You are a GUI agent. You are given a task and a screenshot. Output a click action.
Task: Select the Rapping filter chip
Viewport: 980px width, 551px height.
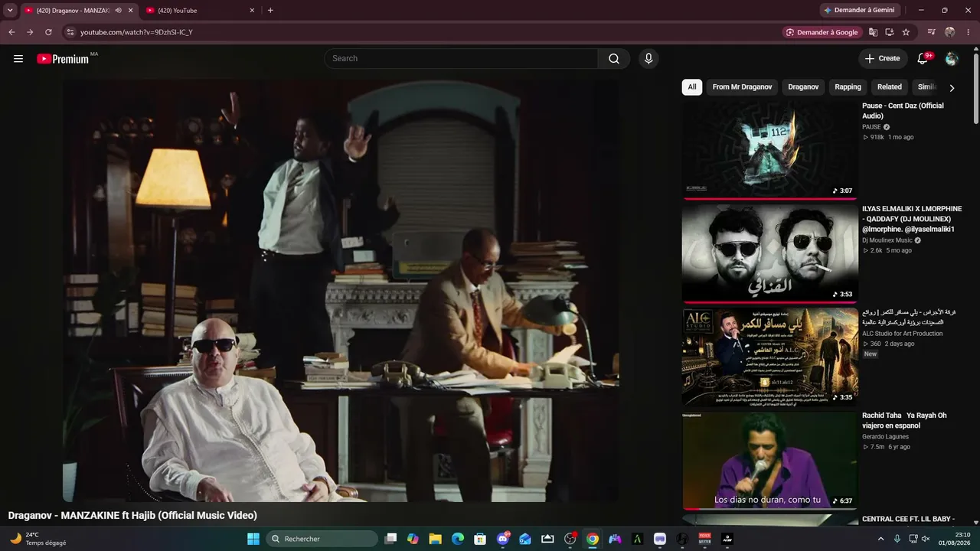click(x=848, y=87)
